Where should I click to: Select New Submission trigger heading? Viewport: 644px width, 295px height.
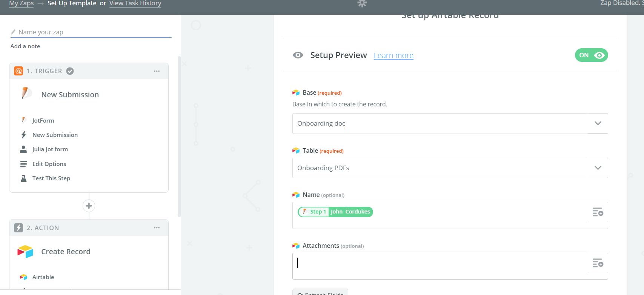70,95
